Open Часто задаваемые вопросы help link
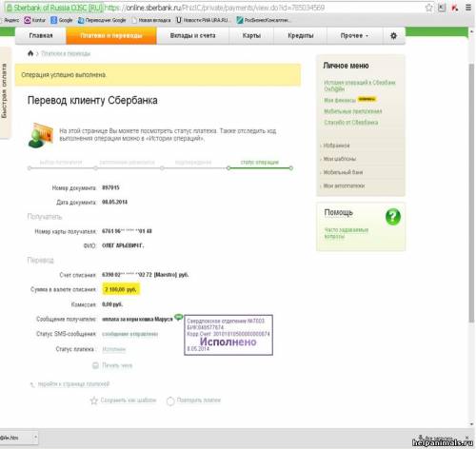Viewport: 476px width, 449px height. pyautogui.click(x=346, y=233)
